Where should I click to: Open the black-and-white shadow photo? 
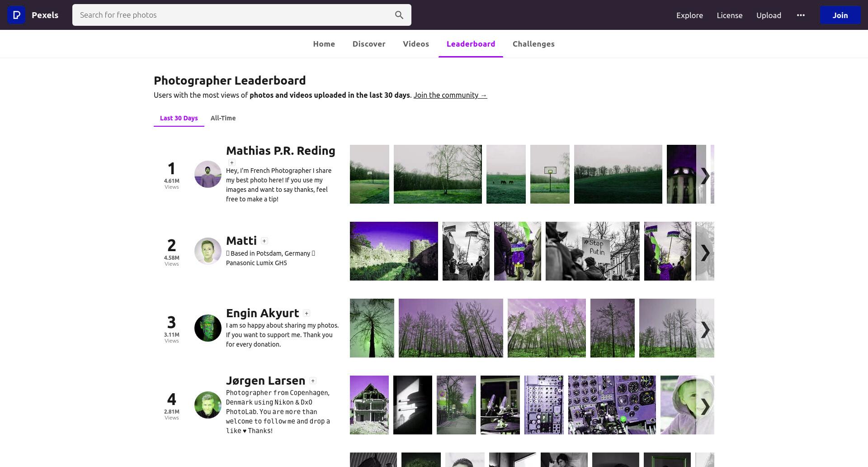pyautogui.click(x=413, y=405)
